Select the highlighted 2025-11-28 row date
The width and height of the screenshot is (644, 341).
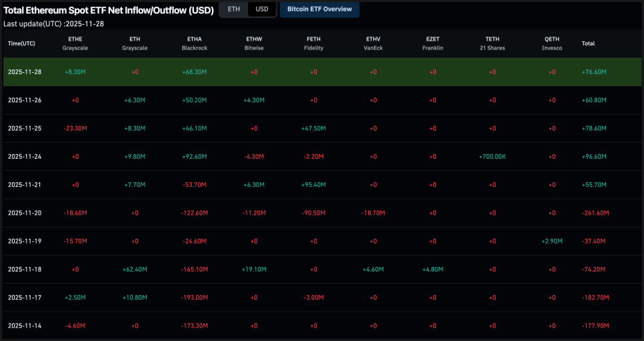pyautogui.click(x=25, y=72)
